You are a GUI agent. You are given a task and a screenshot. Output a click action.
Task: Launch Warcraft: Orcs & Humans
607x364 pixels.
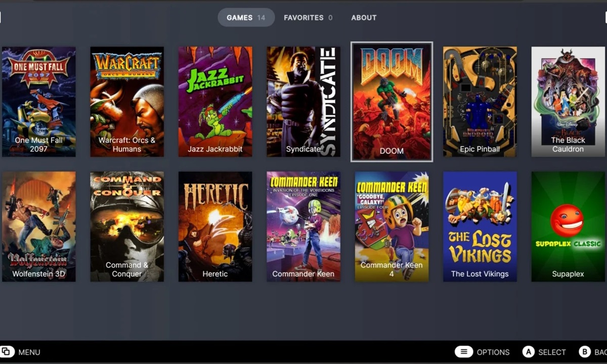click(x=127, y=102)
